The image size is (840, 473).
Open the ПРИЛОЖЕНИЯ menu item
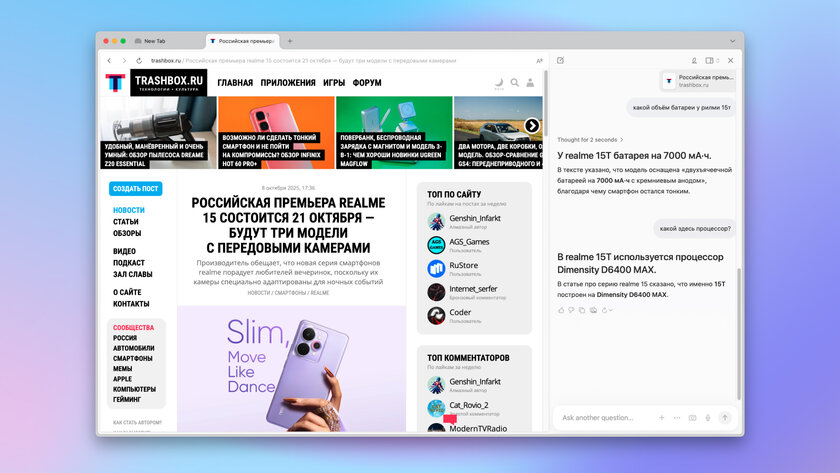288,82
